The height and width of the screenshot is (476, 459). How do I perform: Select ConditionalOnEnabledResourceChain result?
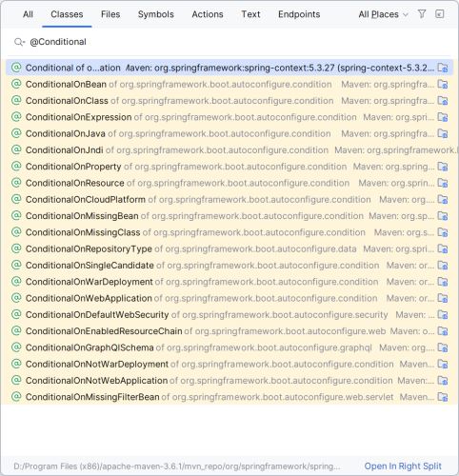pyautogui.click(x=229, y=331)
